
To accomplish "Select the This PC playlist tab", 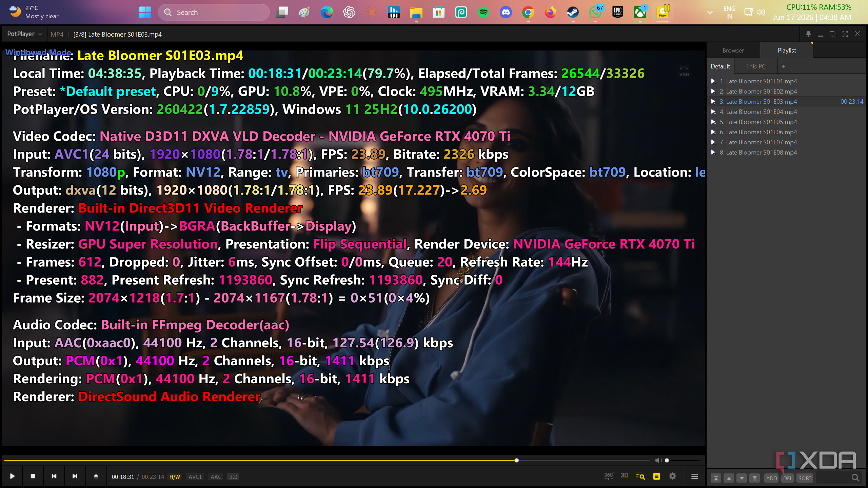I will point(756,66).
